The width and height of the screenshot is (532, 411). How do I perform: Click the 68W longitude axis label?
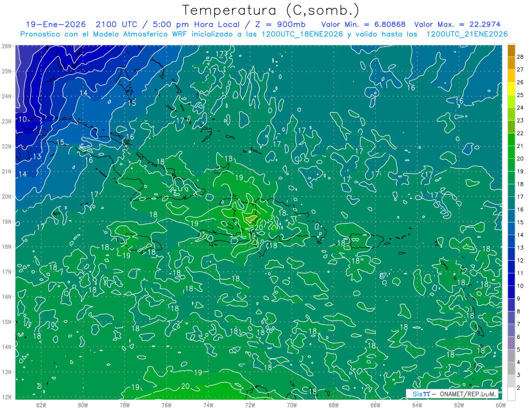tap(333, 405)
